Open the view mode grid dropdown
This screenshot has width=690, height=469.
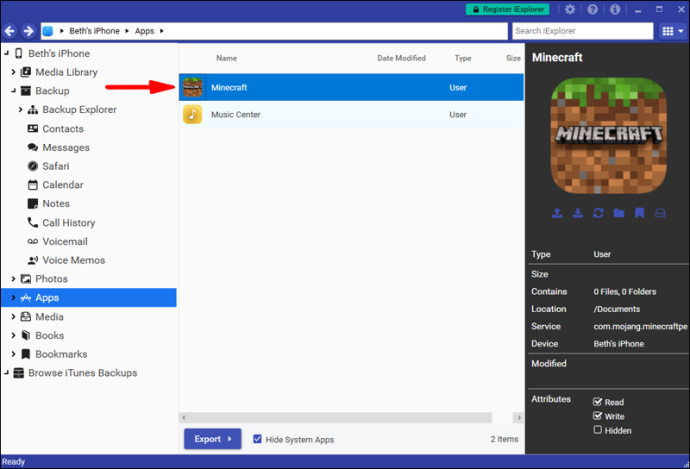coord(673,31)
